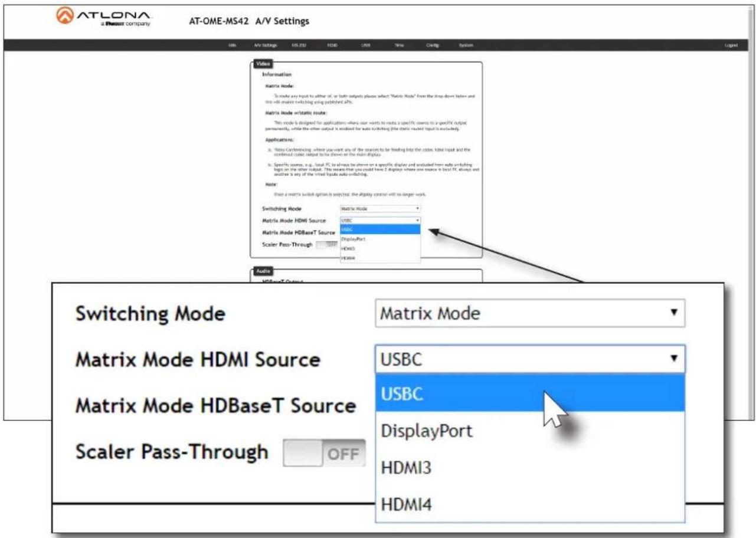Open the Switching Mode dropdown in the enlarged callout

pos(530,313)
